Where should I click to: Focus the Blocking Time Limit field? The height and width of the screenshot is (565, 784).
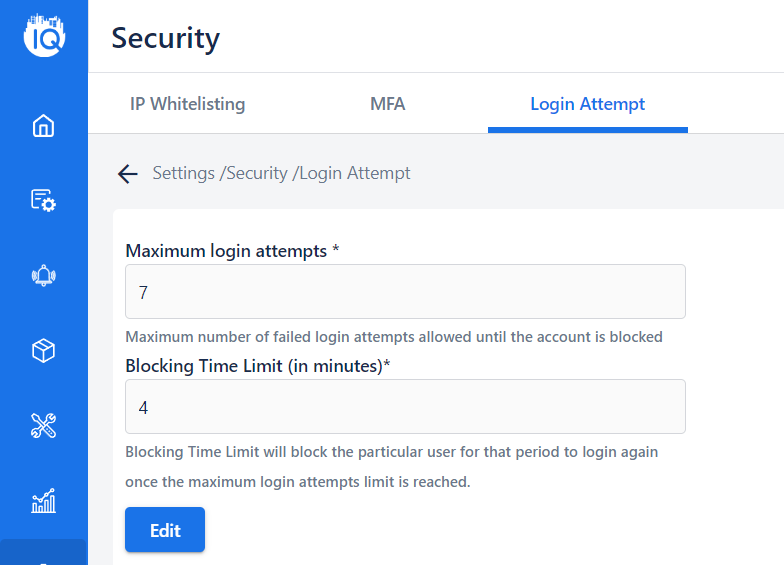(x=405, y=406)
